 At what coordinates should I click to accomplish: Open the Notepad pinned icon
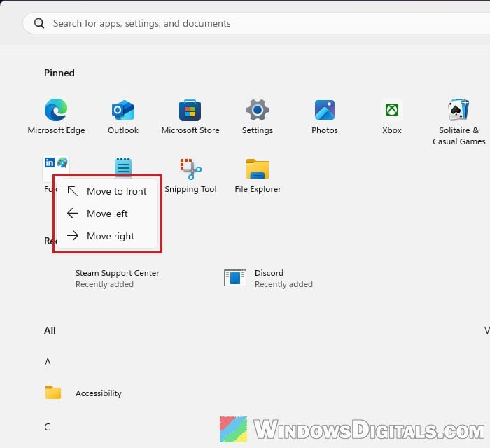(x=123, y=167)
